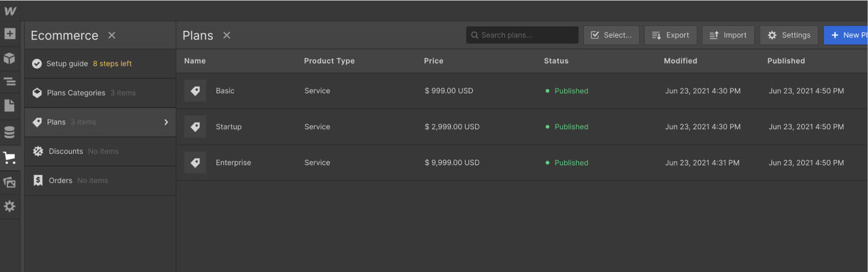This screenshot has height=272, width=868.
Task: Close the Plans panel
Action: pyautogui.click(x=226, y=35)
